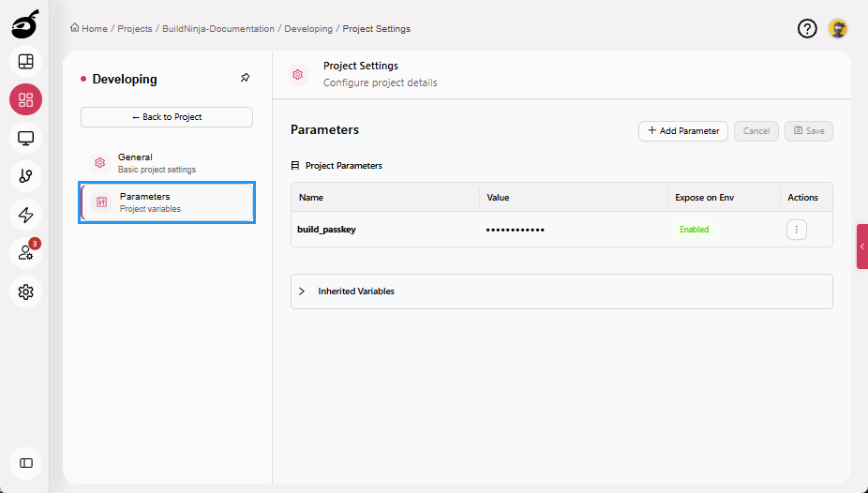This screenshot has width=868, height=493.
Task: Click the Cancel button
Action: (756, 131)
